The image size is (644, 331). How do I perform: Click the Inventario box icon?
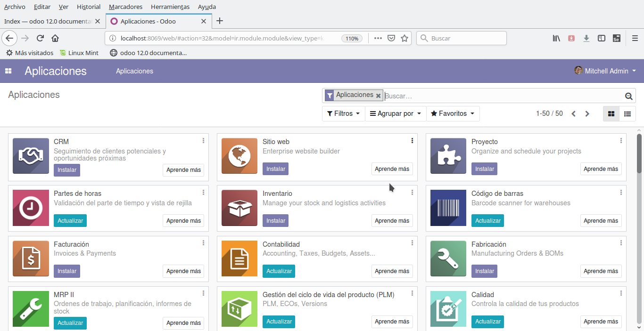pos(239,208)
